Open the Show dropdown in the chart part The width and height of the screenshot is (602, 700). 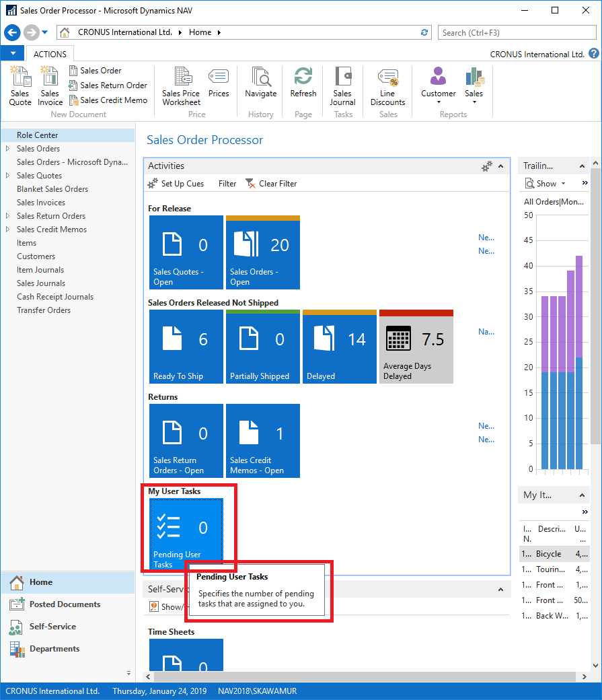[x=545, y=184]
